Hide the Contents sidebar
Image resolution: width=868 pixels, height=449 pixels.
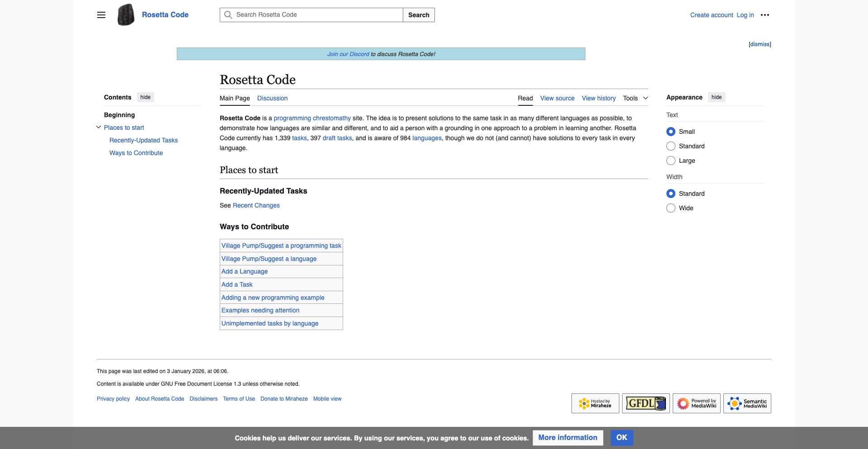(x=145, y=97)
